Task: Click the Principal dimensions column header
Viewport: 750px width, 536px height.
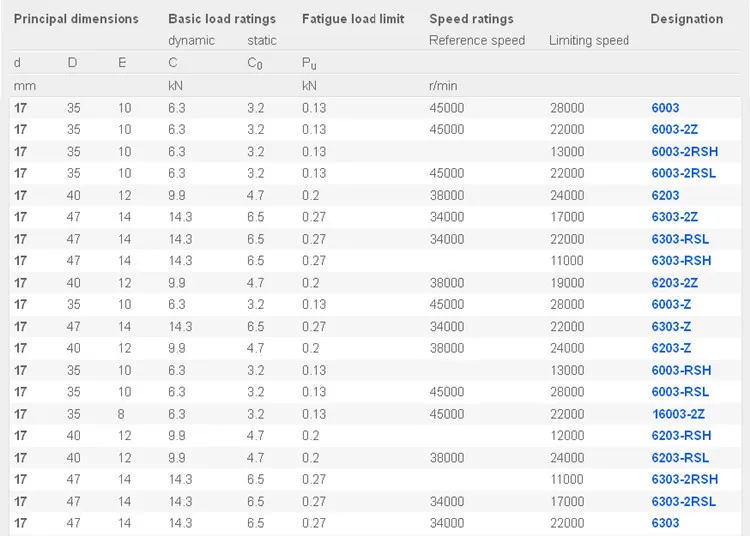Action: [76, 19]
